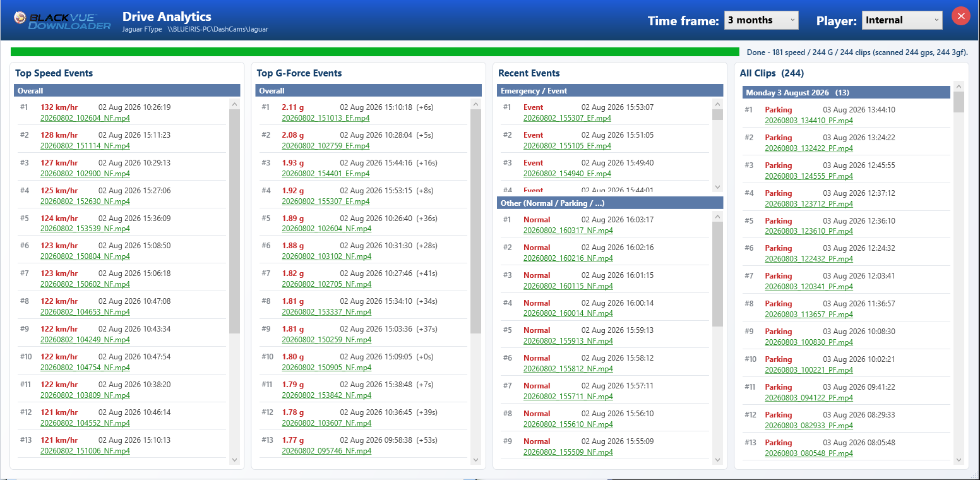This screenshot has width=980, height=480.
Task: Click the down arrow of the Other (Normal / Parking) list scrollbar
Action: [717, 460]
